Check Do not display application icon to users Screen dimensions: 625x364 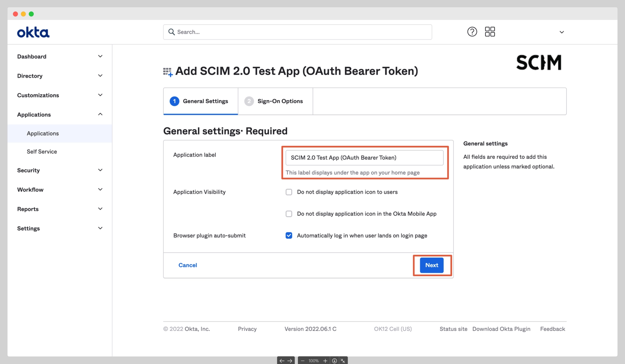tap(289, 192)
